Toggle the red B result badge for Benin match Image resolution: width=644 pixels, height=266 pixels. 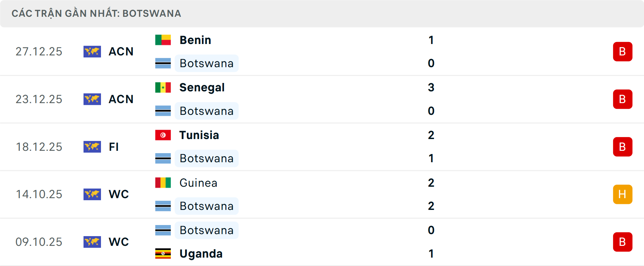coord(623,51)
